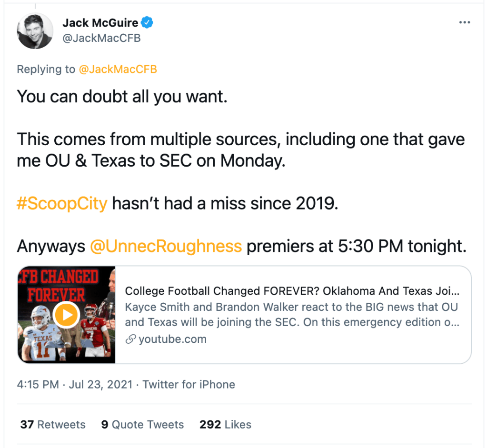Click the video card description text
The image size is (487, 448).
pos(291,315)
